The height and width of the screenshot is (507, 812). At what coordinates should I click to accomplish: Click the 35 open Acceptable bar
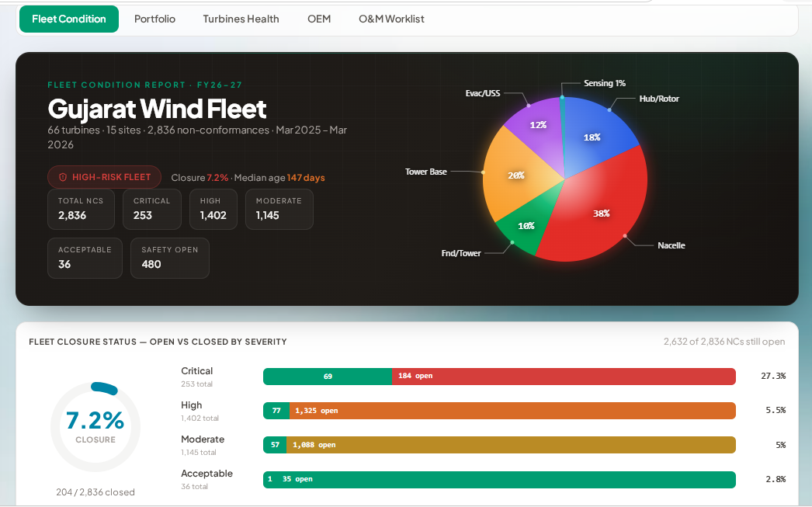(506, 479)
